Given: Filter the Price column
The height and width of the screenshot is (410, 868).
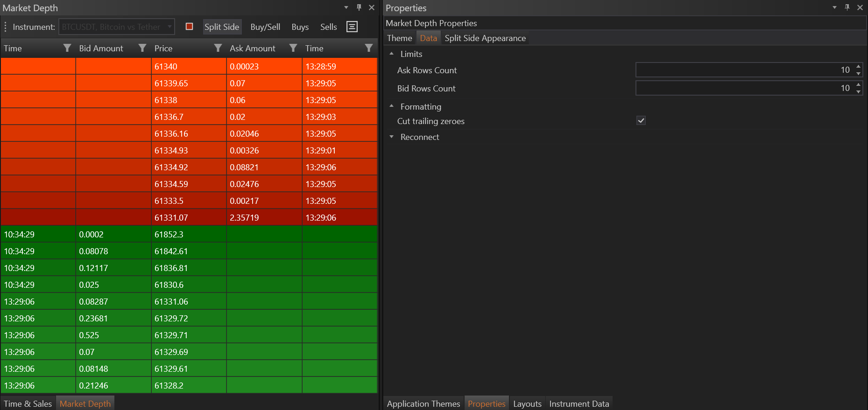Looking at the screenshot, I should pos(218,48).
